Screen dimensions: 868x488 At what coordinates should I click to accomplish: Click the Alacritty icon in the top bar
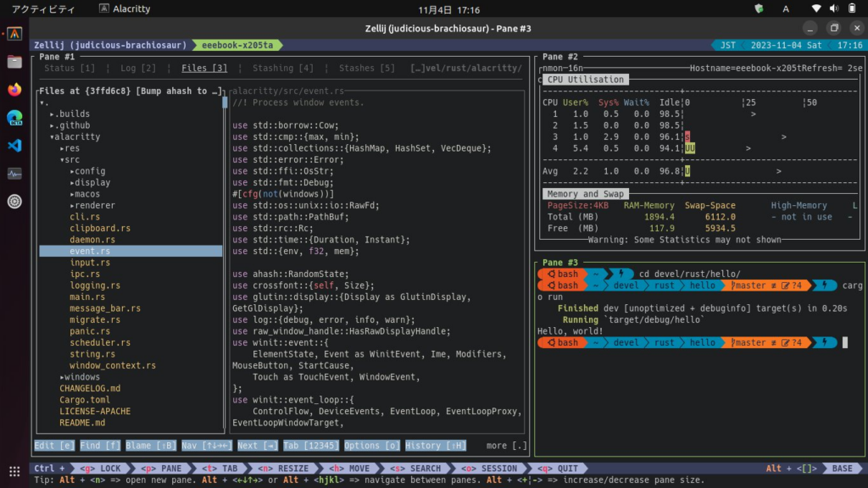click(104, 8)
